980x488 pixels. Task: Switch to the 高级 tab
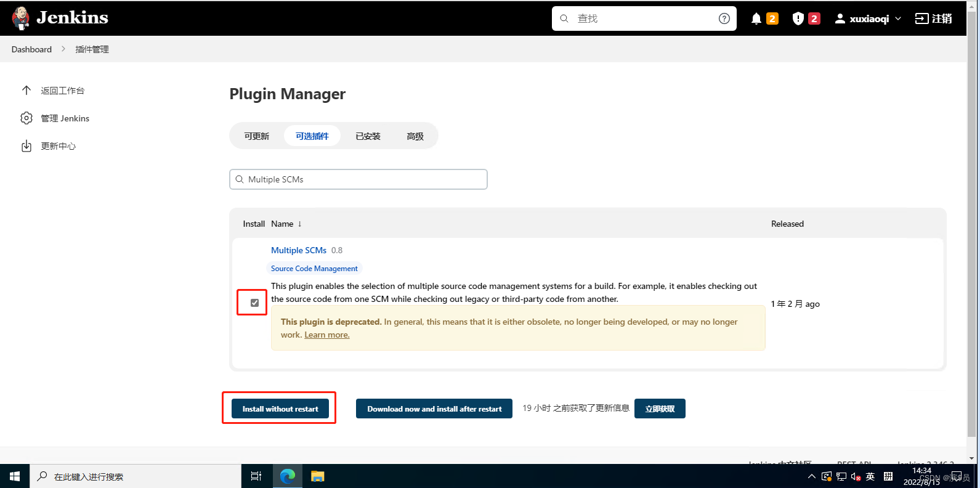click(415, 136)
